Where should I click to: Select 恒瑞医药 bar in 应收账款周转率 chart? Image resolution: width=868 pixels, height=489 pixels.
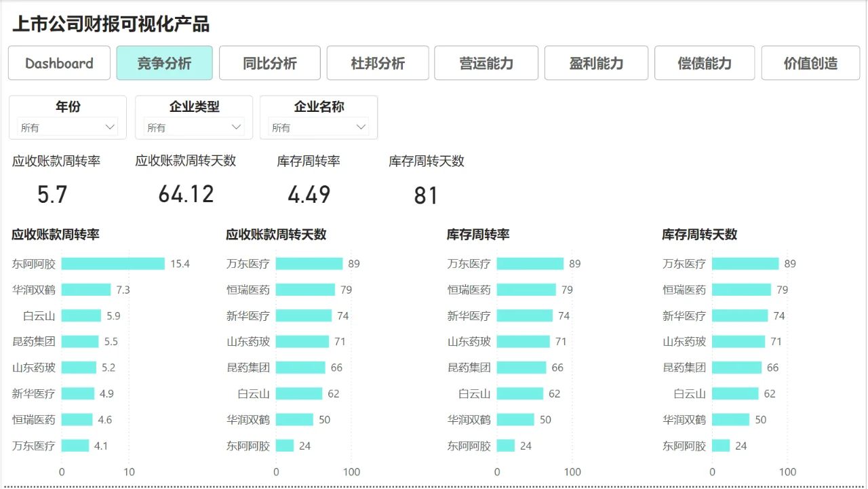click(77, 420)
